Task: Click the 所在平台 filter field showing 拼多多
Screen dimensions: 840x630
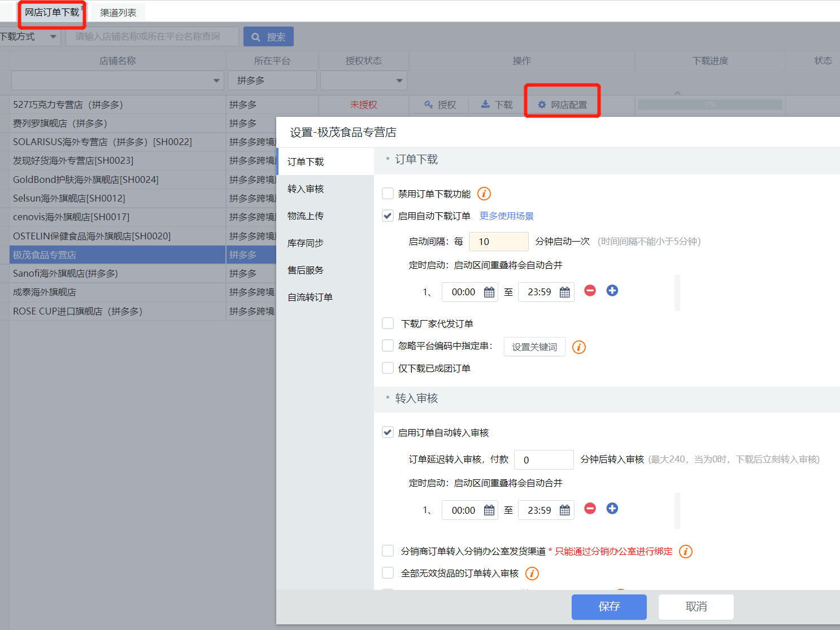Action: 272,81
